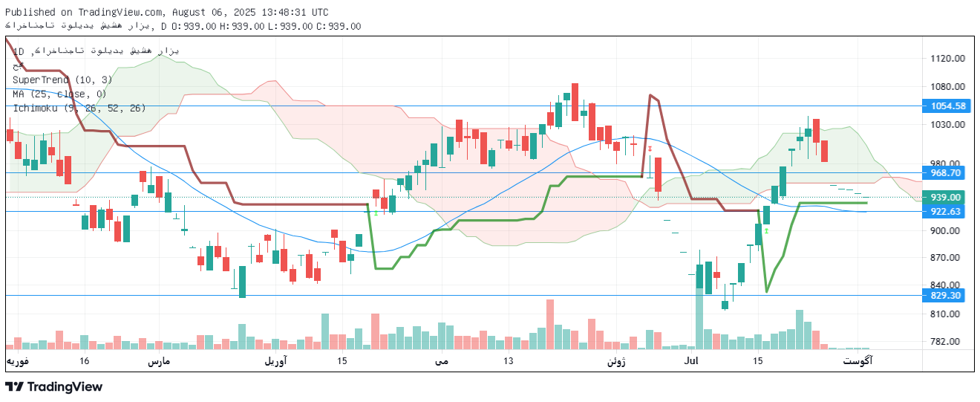The width and height of the screenshot is (980, 402).
Task: Click the tallest volume bar in early July
Action: pos(699,318)
